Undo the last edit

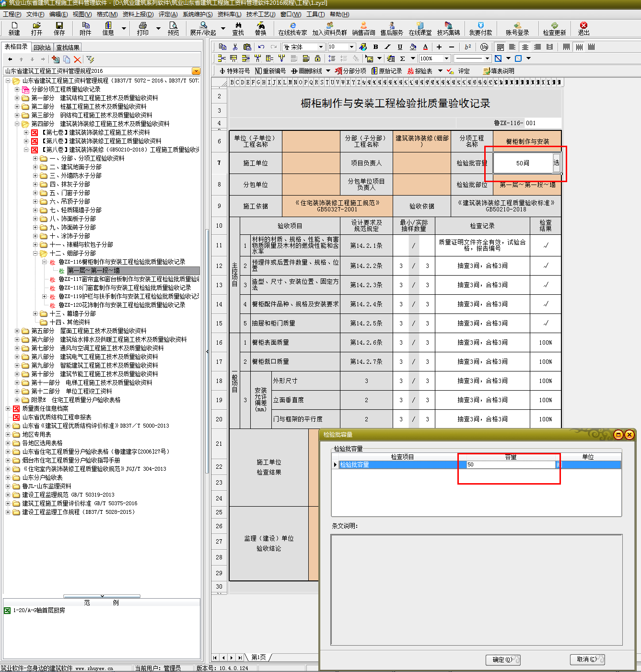point(261,46)
